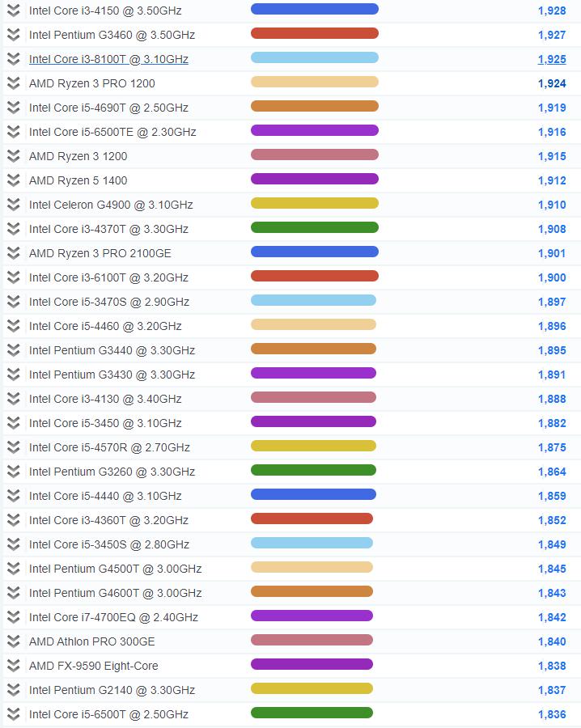Expand the Intel Pentium G3460 row chevron
Screen dimensions: 581x728
(14, 34)
